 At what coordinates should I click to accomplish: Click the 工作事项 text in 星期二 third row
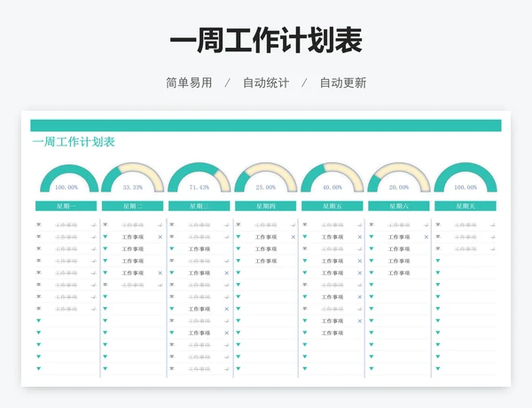coord(133,249)
